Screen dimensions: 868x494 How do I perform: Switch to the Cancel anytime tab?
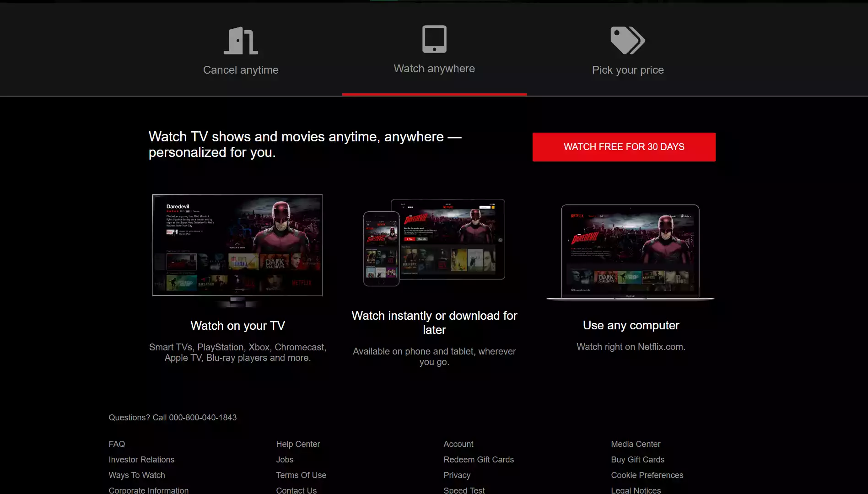click(241, 70)
